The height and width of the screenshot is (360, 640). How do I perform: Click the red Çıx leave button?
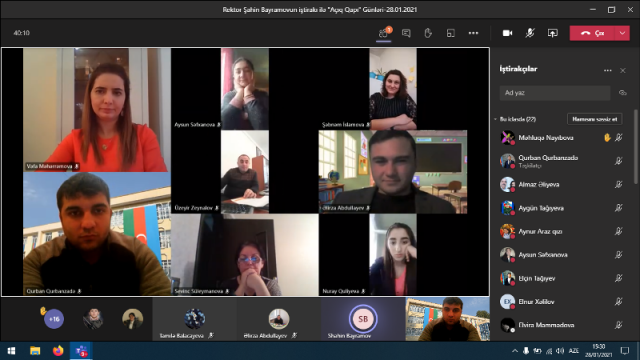(x=592, y=33)
